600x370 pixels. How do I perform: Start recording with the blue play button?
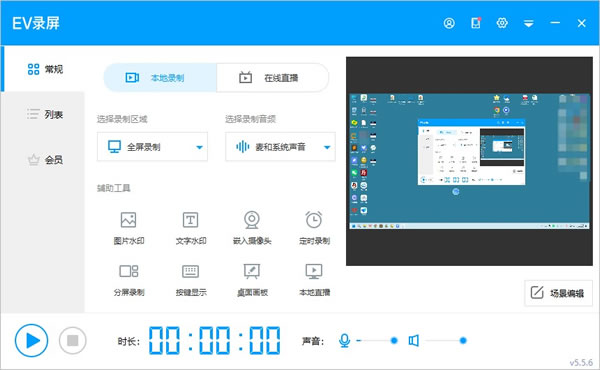pyautogui.click(x=31, y=340)
